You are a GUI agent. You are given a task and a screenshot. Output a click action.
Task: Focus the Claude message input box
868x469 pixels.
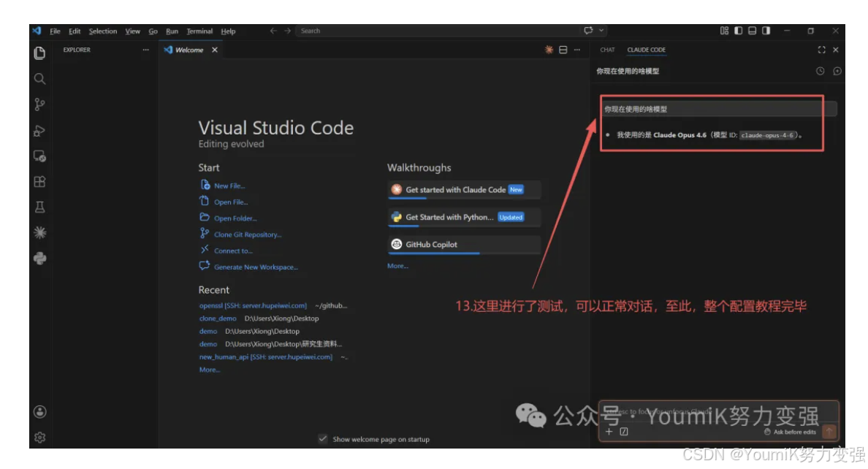[718, 412]
